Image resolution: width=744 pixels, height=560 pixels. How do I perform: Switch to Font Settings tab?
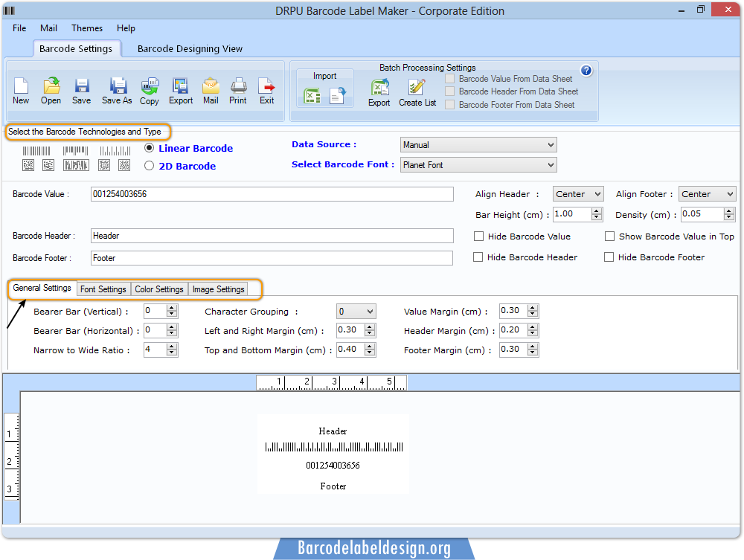[103, 289]
